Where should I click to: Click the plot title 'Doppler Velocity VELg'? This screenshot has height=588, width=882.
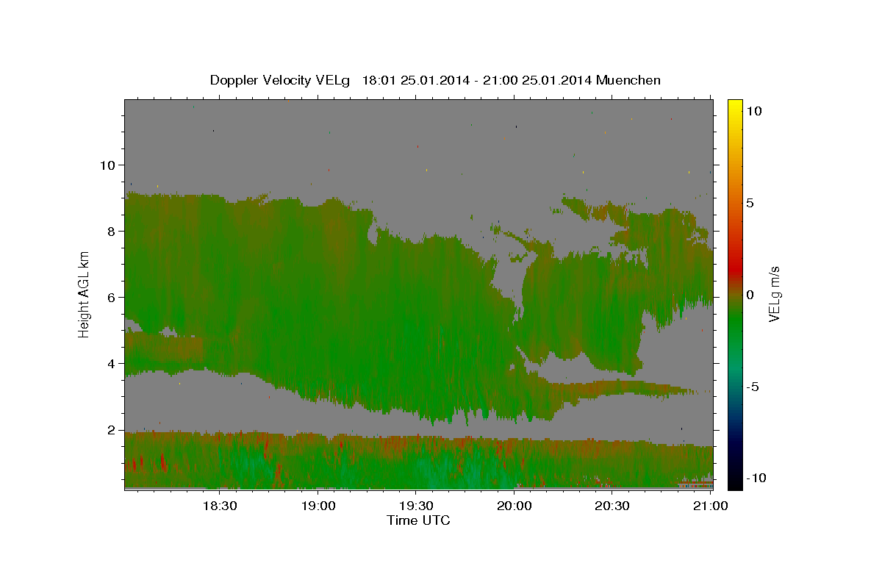coord(281,80)
